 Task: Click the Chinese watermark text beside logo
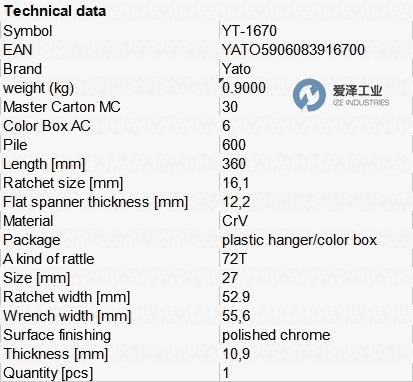(x=357, y=90)
